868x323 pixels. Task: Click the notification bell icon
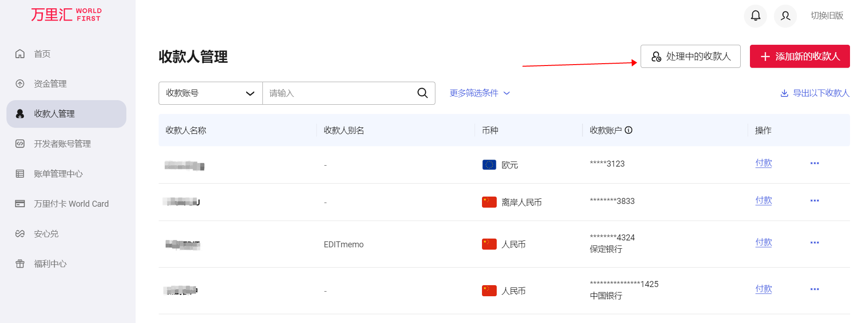[x=755, y=16]
